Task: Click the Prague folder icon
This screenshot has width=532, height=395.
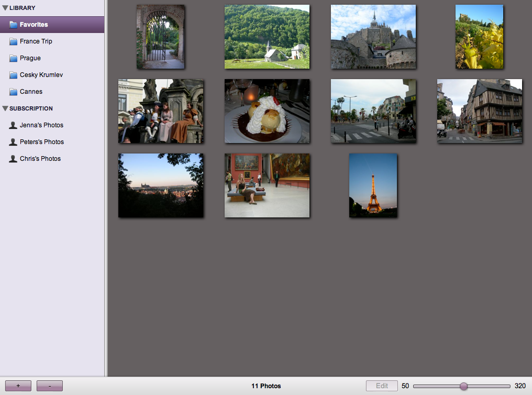Action: pyautogui.click(x=14, y=58)
